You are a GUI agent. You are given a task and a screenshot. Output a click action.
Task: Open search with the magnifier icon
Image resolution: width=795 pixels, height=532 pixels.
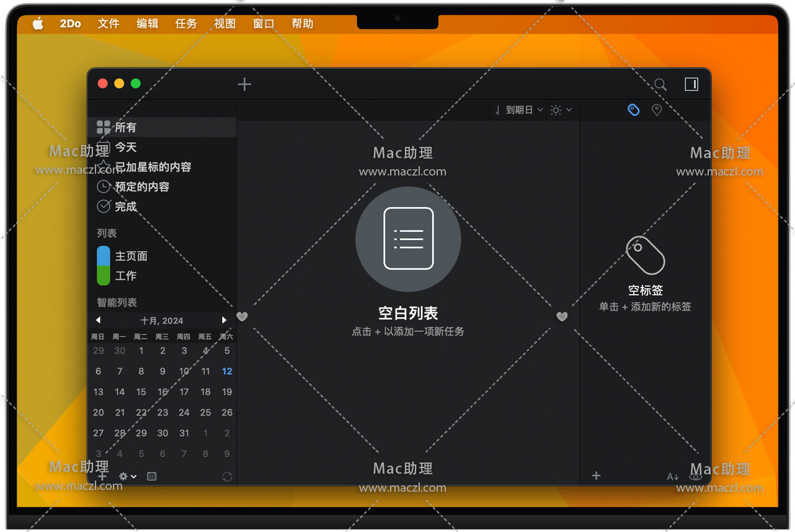pyautogui.click(x=660, y=84)
